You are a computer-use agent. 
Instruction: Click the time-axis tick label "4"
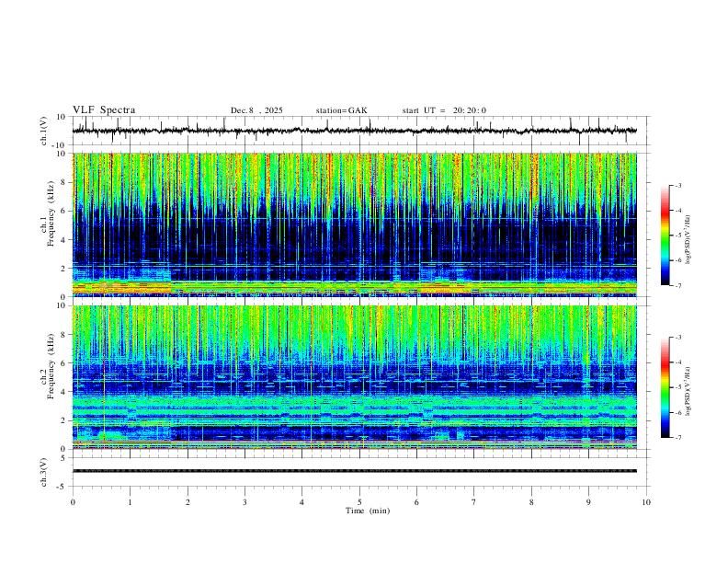coord(301,502)
